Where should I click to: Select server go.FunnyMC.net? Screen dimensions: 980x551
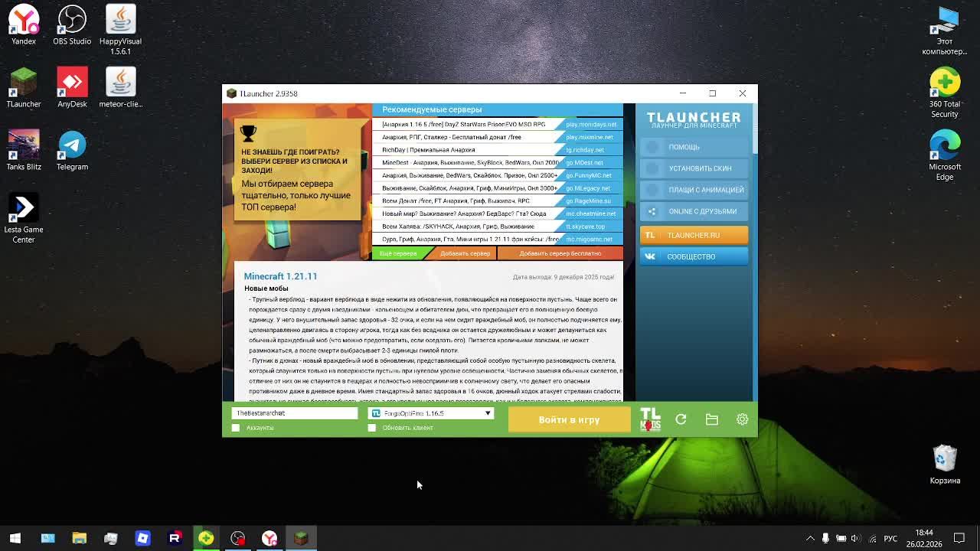click(589, 175)
